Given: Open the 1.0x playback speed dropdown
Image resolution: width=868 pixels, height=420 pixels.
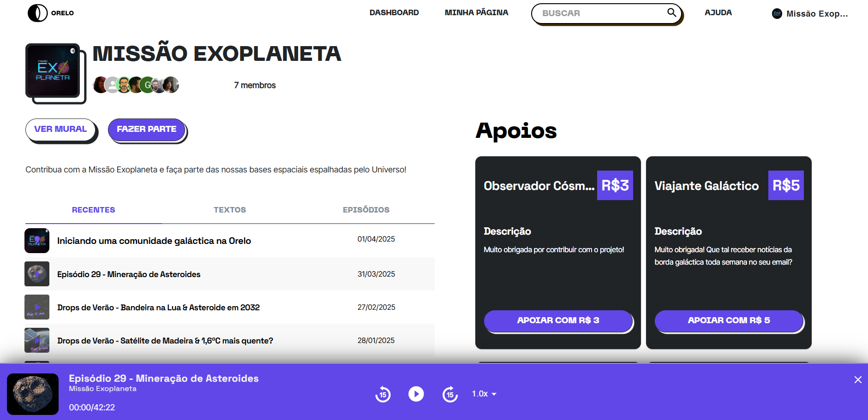Looking at the screenshot, I should (484, 394).
